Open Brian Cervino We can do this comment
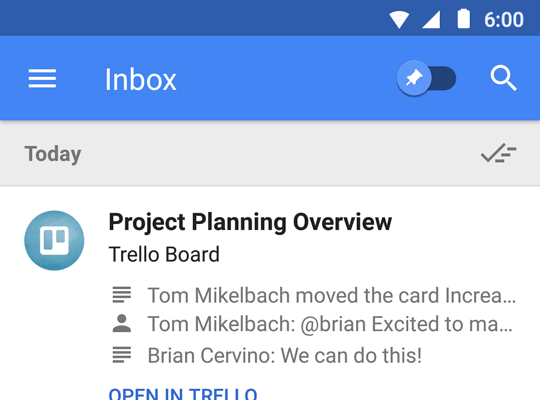The height and width of the screenshot is (400, 540). coord(284,356)
